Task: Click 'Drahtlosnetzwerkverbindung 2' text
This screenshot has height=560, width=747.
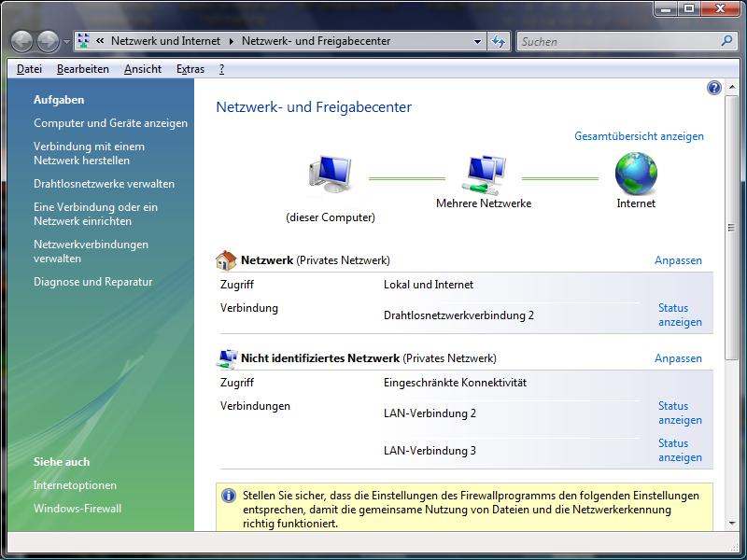Action: point(458,315)
